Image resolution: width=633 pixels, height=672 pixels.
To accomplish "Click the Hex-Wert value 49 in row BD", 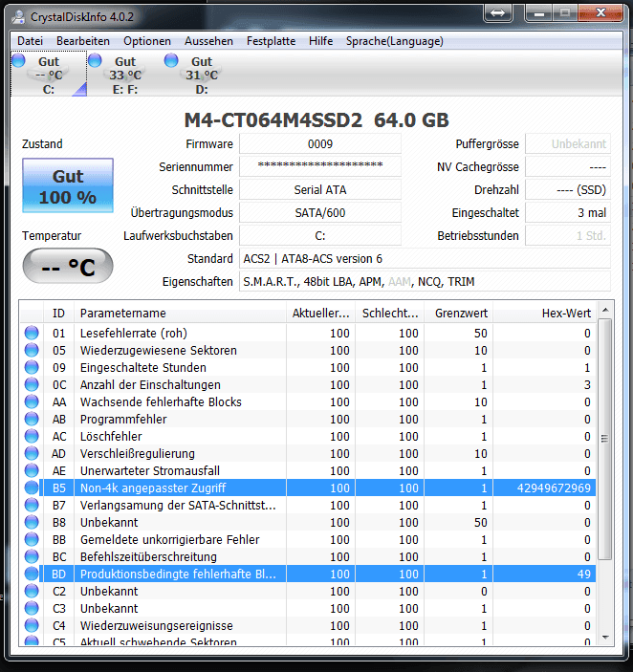I will (x=583, y=574).
